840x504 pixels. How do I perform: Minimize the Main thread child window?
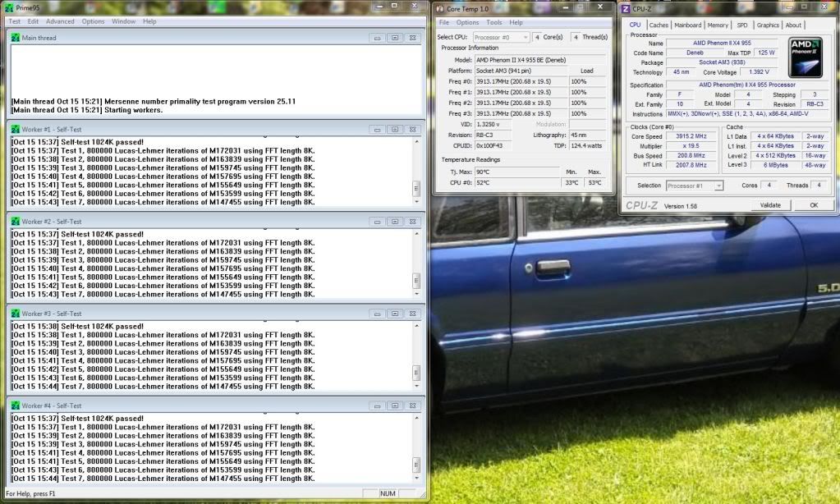377,38
